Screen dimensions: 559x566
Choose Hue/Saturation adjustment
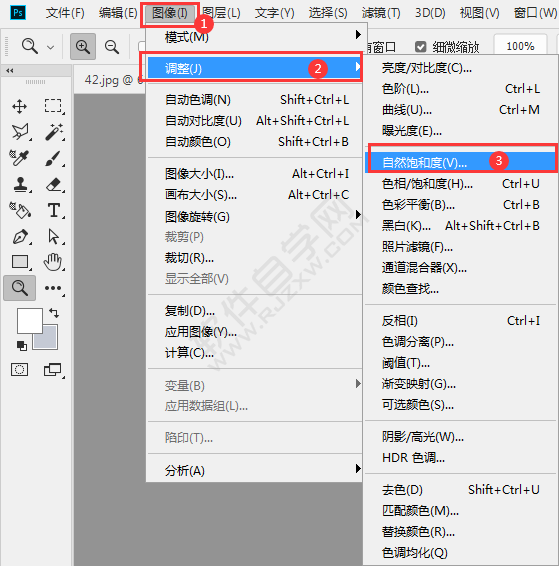[x=460, y=184]
